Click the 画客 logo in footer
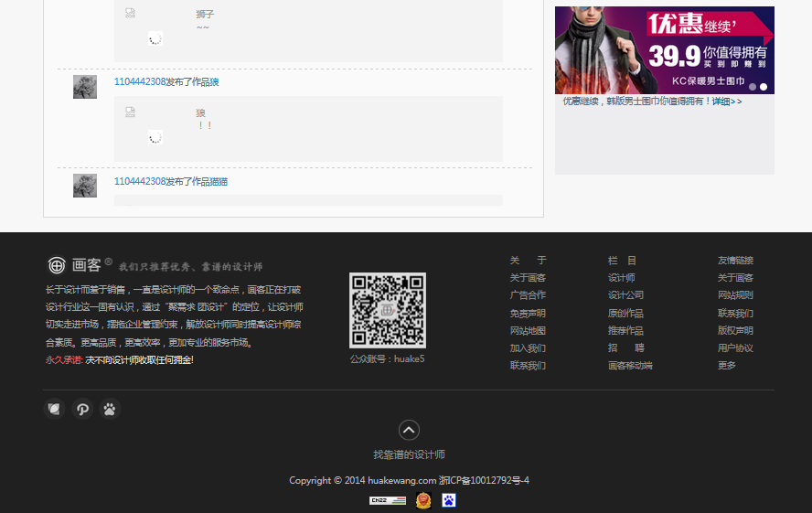 (76, 265)
